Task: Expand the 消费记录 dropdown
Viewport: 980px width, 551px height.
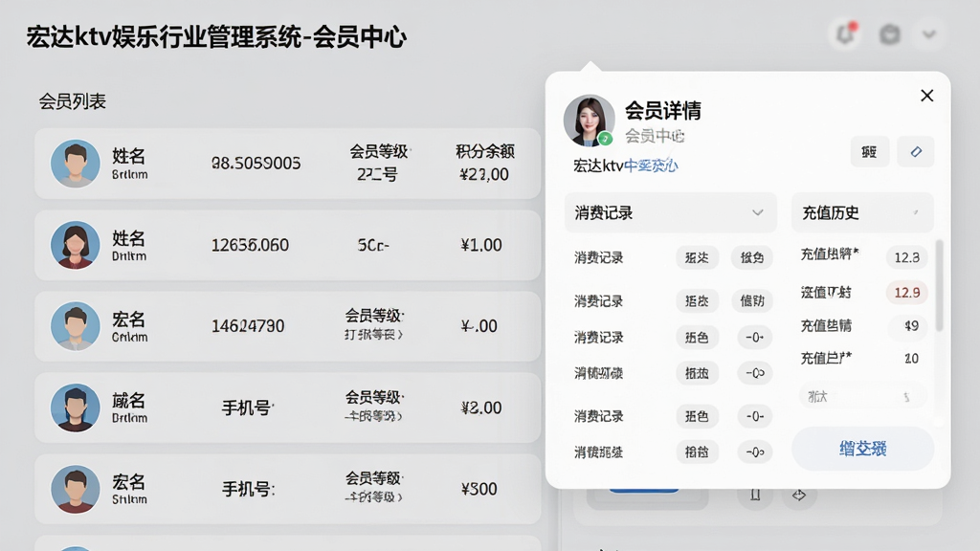Action: (670, 213)
